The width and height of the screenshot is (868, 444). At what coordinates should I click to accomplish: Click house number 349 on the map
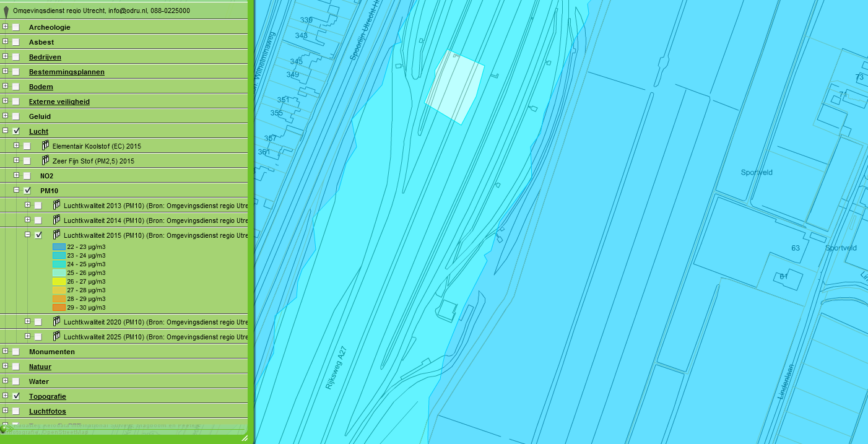point(292,75)
